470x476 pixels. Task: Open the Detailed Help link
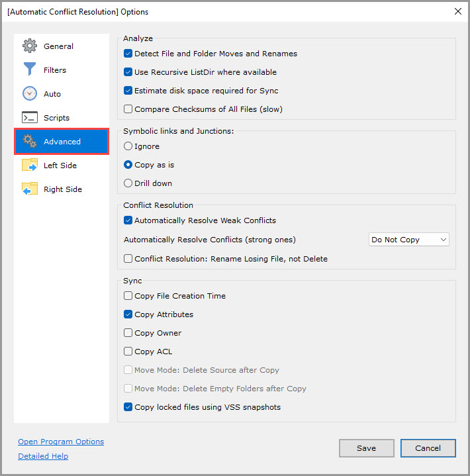click(43, 456)
